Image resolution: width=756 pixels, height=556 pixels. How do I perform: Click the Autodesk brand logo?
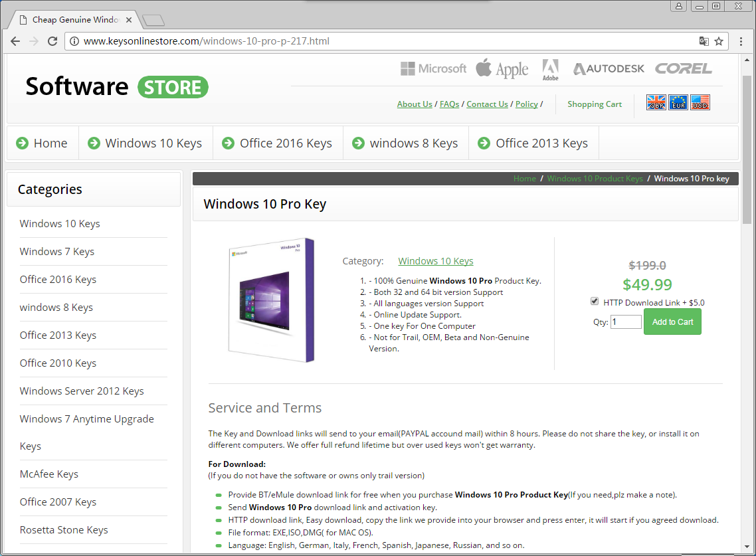[x=609, y=69]
